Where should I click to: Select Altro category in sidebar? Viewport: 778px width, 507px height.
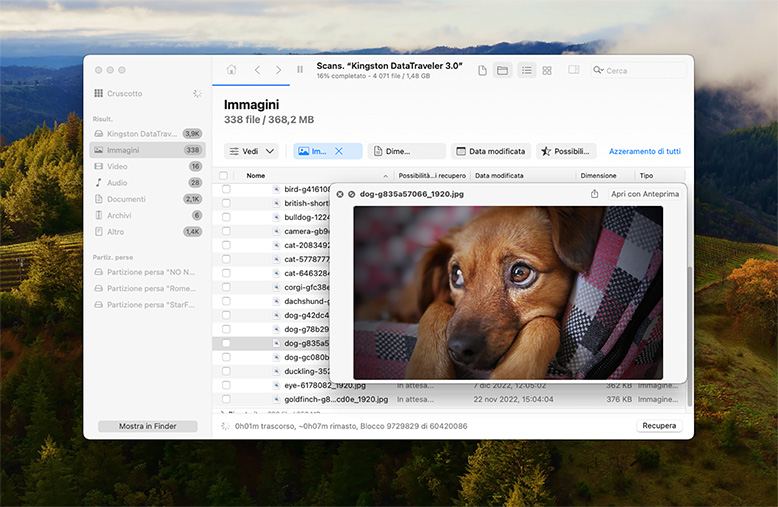[x=147, y=232]
